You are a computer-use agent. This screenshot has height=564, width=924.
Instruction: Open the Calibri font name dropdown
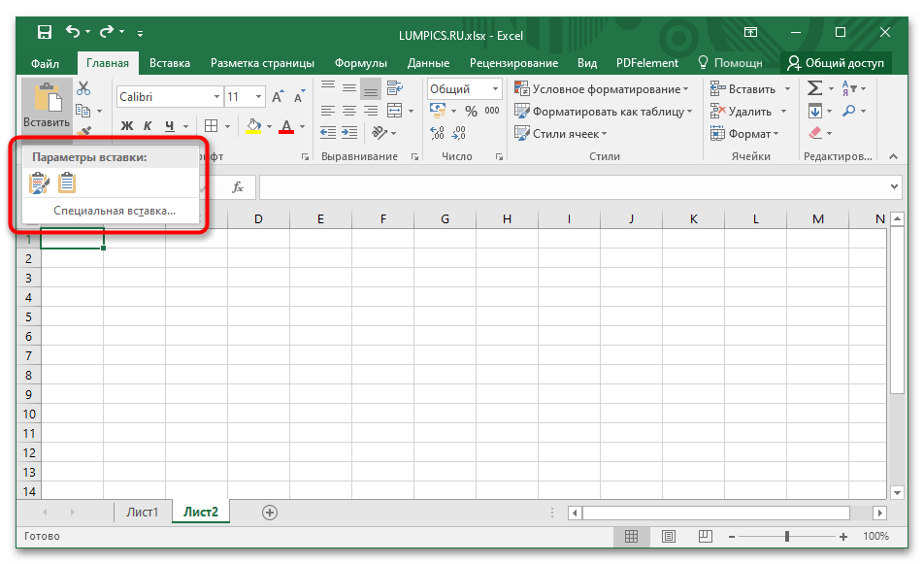pos(216,97)
